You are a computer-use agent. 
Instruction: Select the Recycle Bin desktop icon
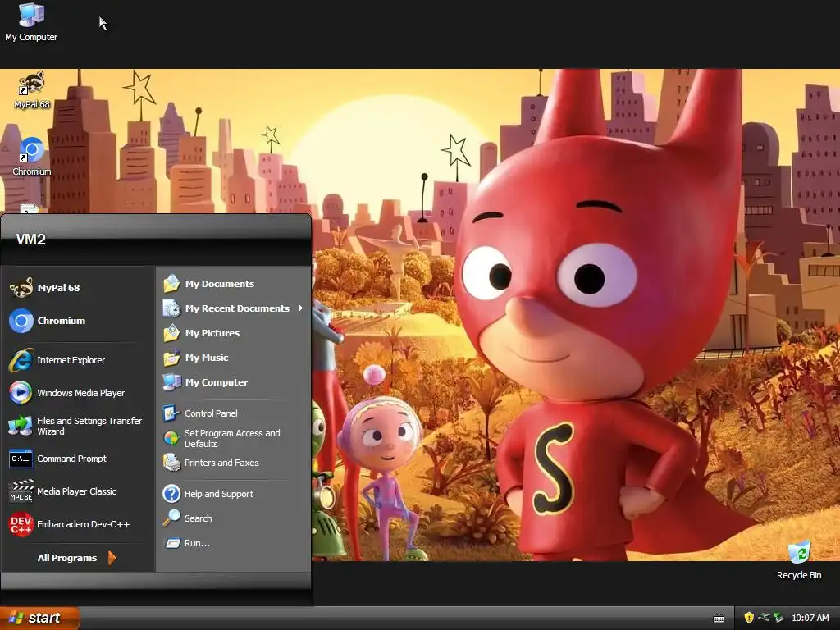pos(799,560)
